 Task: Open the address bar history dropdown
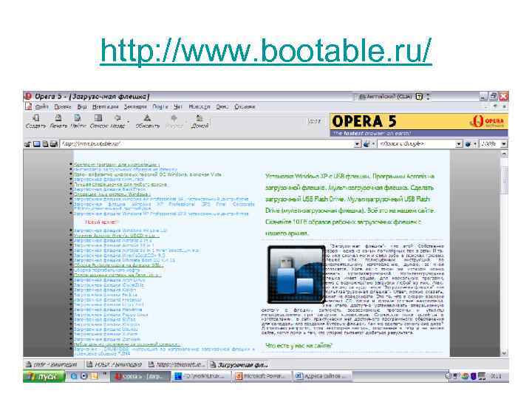(x=358, y=144)
